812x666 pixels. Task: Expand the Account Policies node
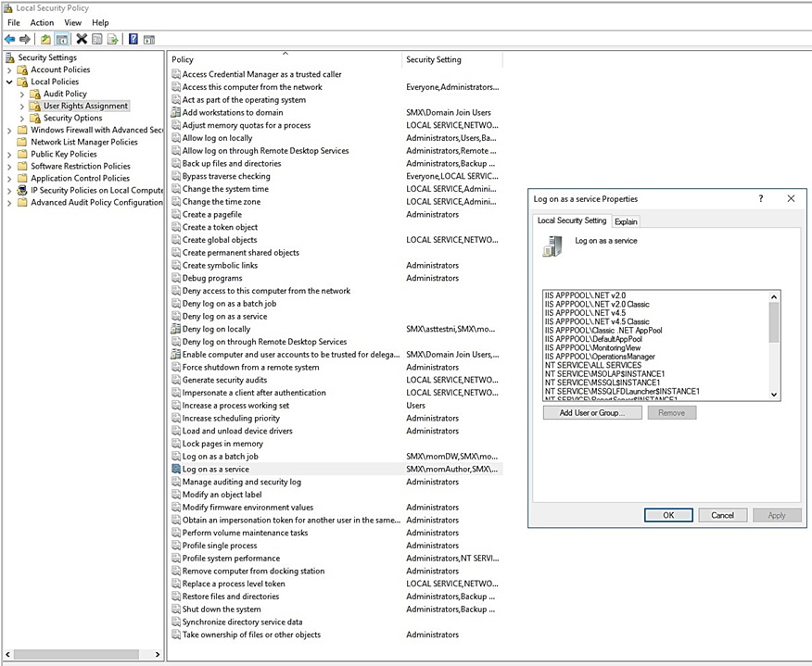click(9, 69)
